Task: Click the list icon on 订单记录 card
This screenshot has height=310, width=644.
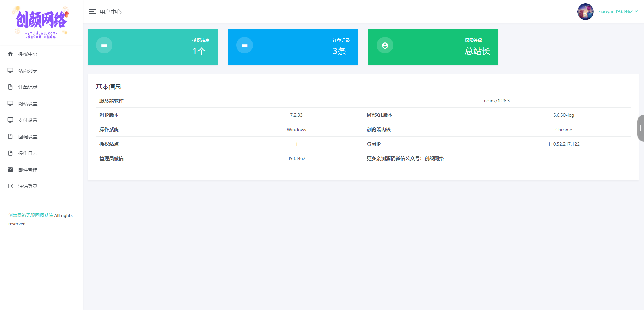Action: click(x=245, y=45)
